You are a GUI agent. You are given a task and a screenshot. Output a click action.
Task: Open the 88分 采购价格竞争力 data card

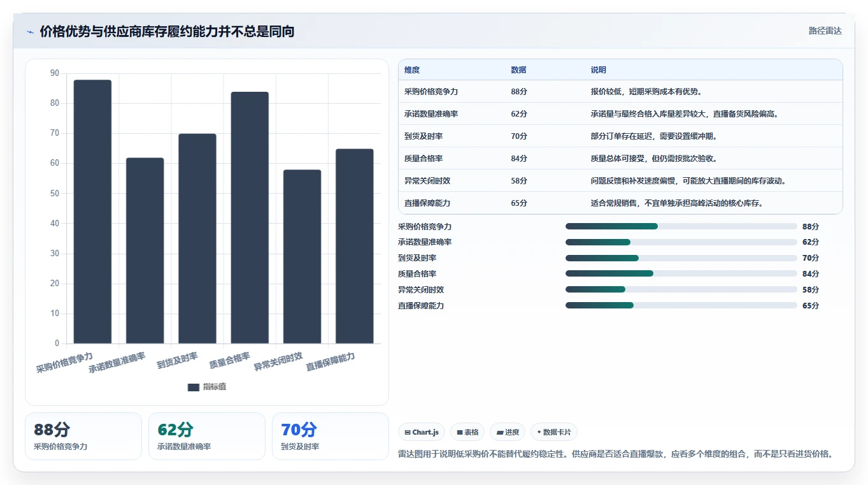[x=83, y=436]
